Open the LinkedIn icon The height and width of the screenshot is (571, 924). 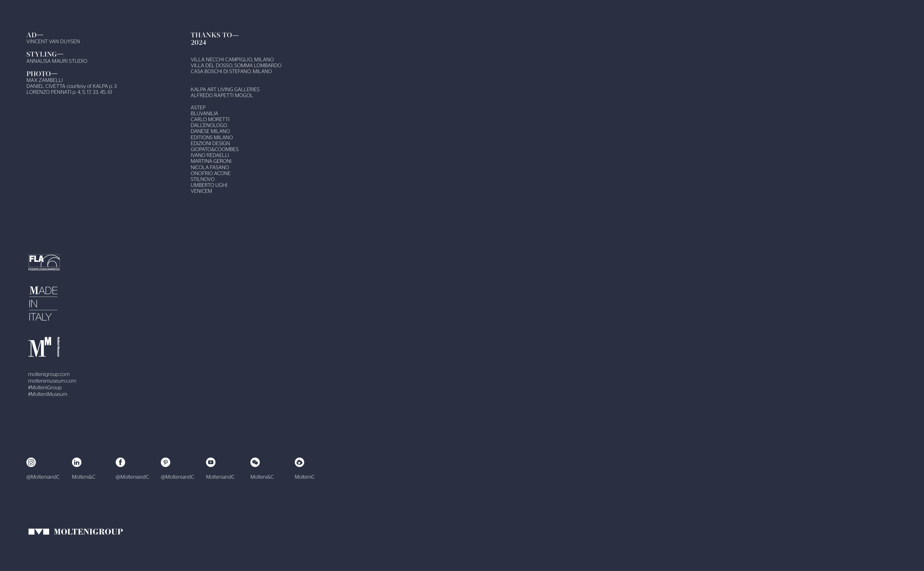[77, 462]
